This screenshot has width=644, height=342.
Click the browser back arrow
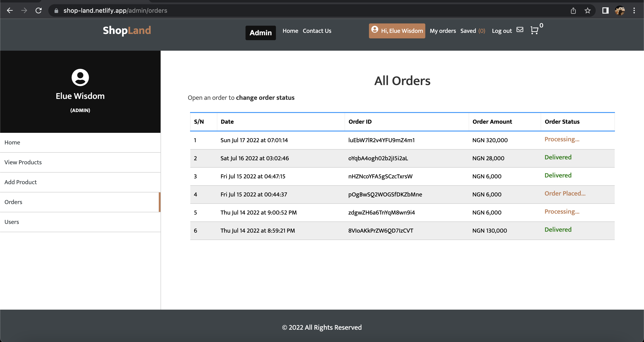10,10
